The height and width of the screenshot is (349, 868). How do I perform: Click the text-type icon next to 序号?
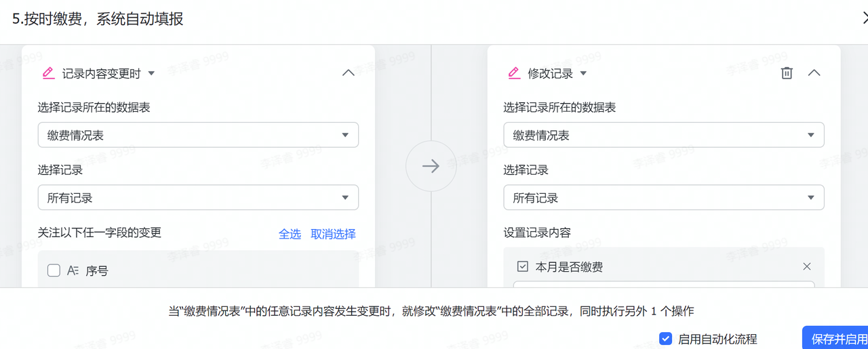coord(73,271)
